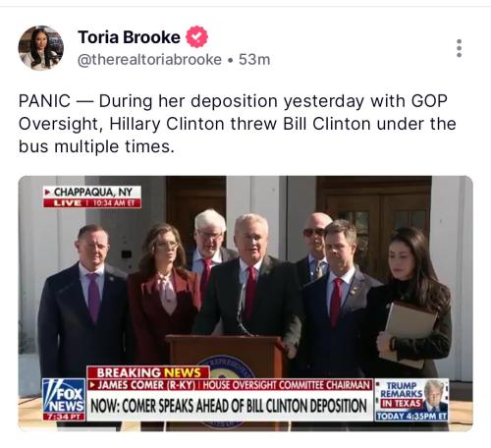
Task: Click the @therealtoriabrooke handle
Action: click(149, 60)
